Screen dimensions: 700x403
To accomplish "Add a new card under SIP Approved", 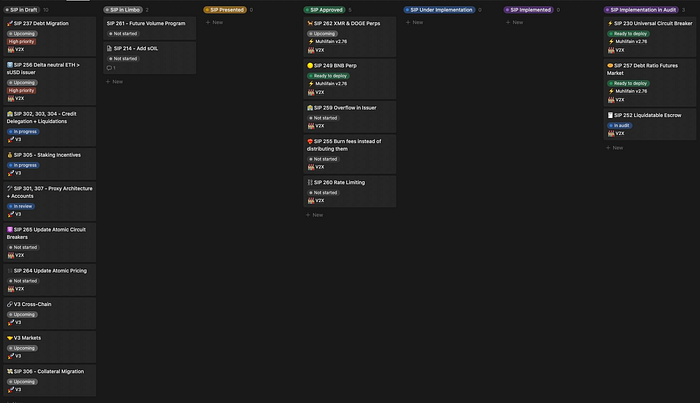I will point(314,215).
